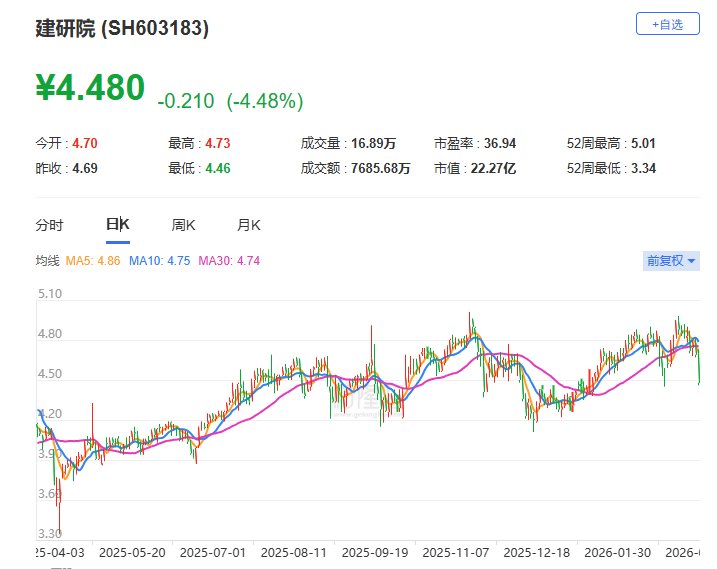Click the 市值 market cap 22.27亿

click(x=494, y=168)
